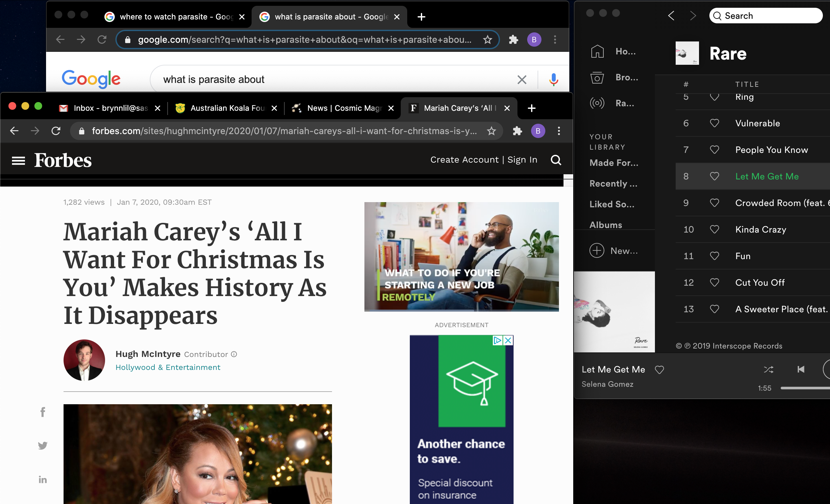Open Chrome three-dot menu in Google window
This screenshot has width=830, height=504.
pyautogui.click(x=555, y=40)
